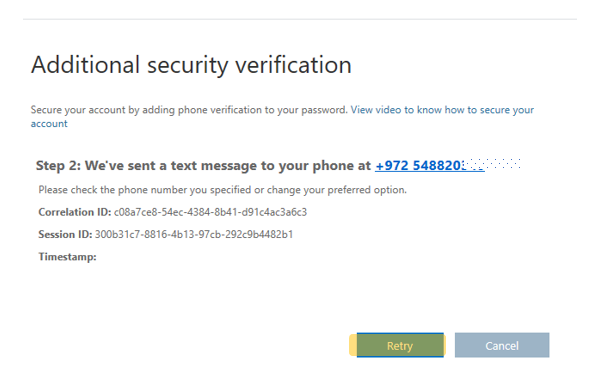Click the 'Session ID:' bold label
589x367 pixels.
tap(65, 234)
